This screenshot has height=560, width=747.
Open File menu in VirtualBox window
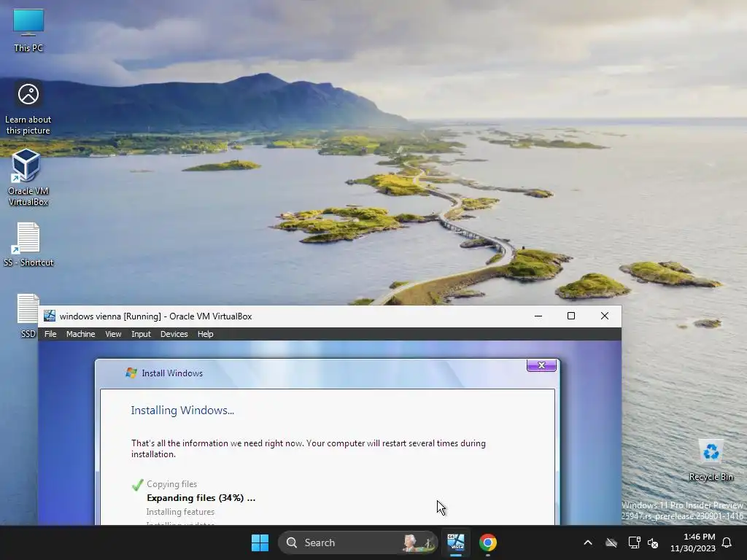[50, 334]
